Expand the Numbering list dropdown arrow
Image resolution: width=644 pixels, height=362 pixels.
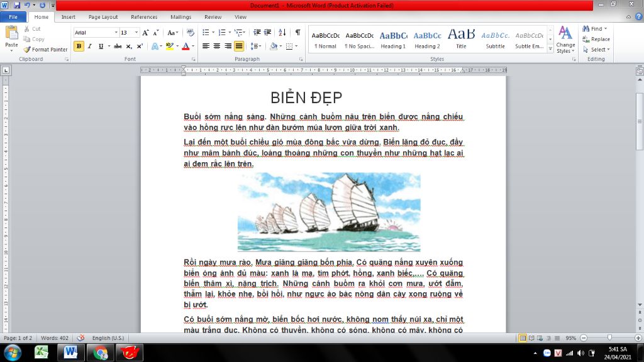[229, 33]
